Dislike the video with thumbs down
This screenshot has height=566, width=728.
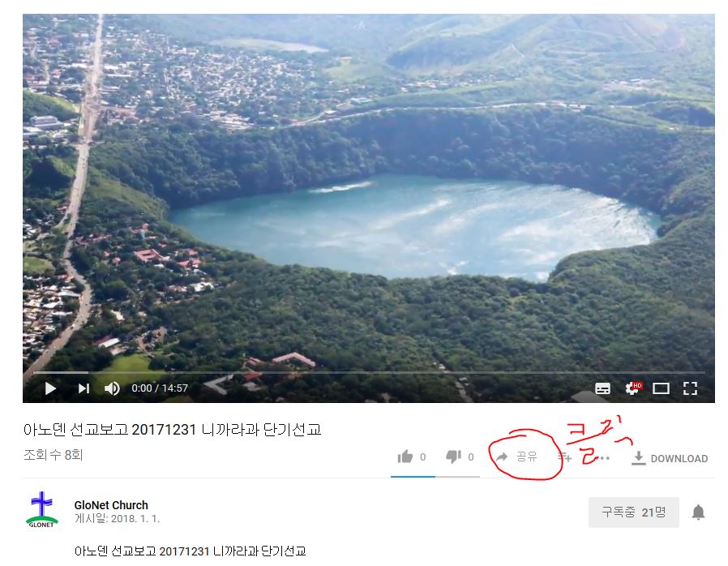pos(454,457)
